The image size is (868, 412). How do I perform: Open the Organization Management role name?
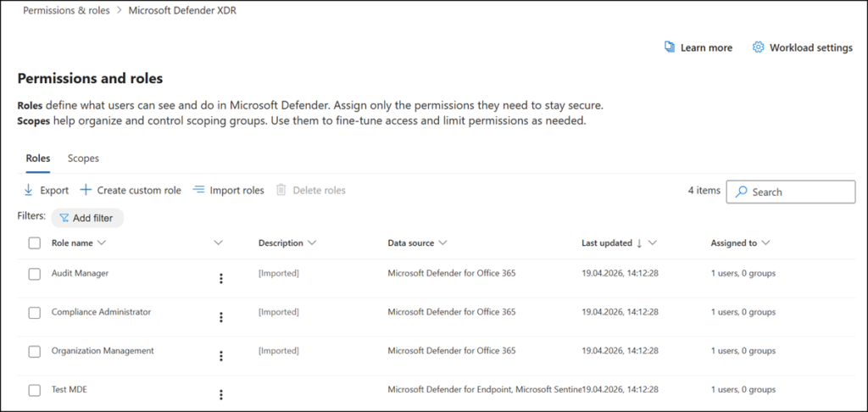click(103, 350)
